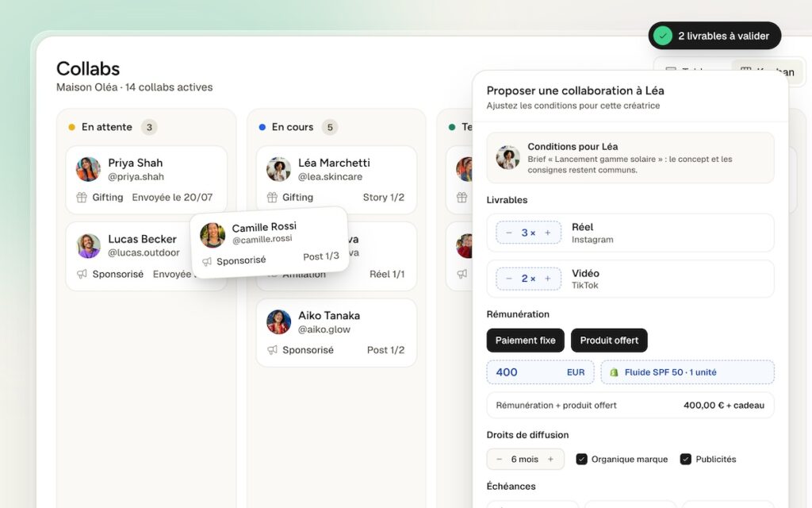Image resolution: width=812 pixels, height=508 pixels.
Task: Edit the 400 payment amount field
Action: click(x=540, y=372)
